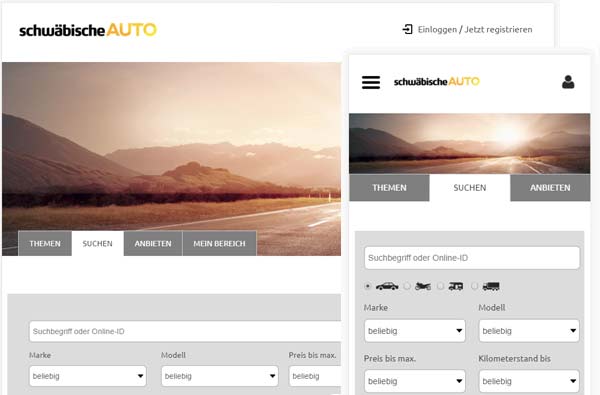Click the motorcycle vehicle type icon
Viewport: 600px width, 395px height.
click(423, 286)
